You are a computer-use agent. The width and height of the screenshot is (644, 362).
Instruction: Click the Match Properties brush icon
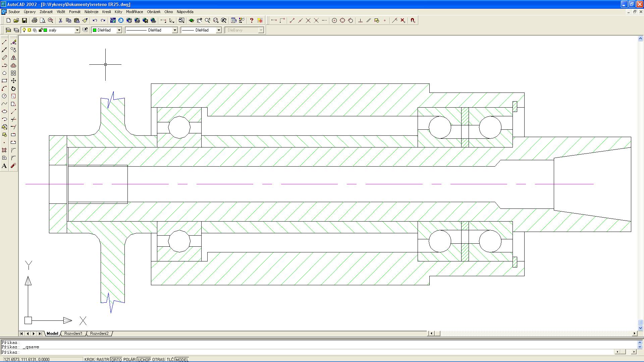[x=85, y=20]
